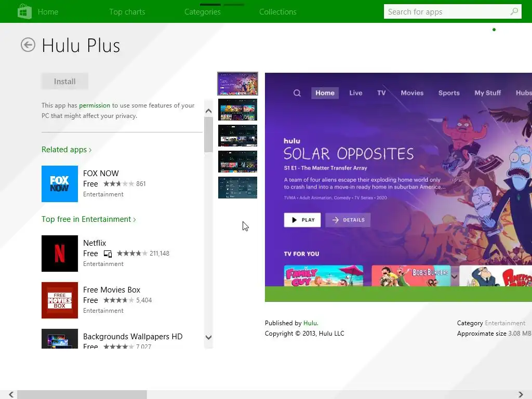The height and width of the screenshot is (399, 532).
Task: Click the sidebar scroll down arrow
Action: click(208, 337)
